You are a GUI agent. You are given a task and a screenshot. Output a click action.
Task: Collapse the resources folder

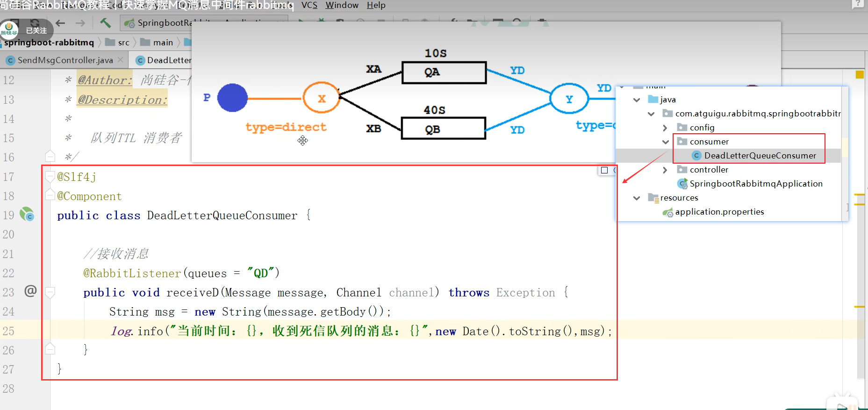point(637,198)
